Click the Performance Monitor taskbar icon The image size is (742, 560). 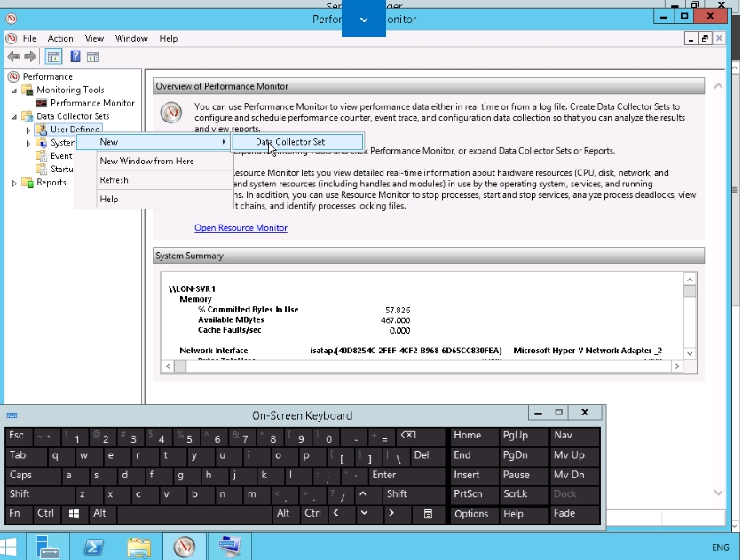[184, 548]
